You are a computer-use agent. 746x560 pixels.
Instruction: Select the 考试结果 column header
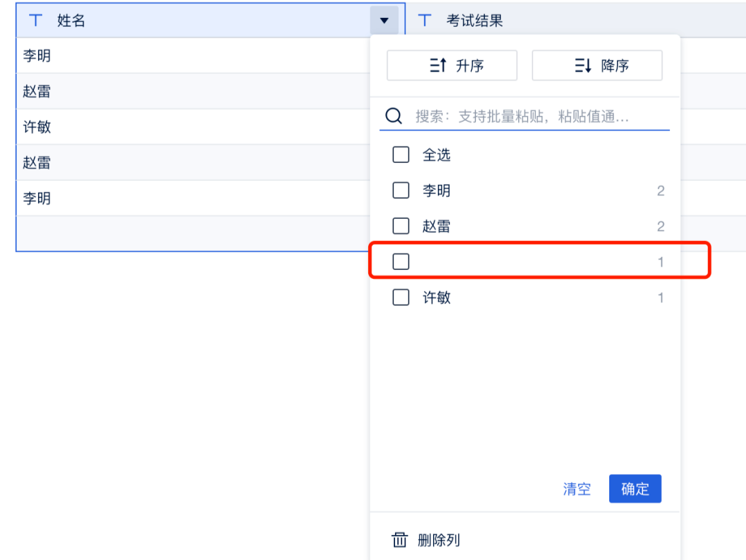click(575, 21)
